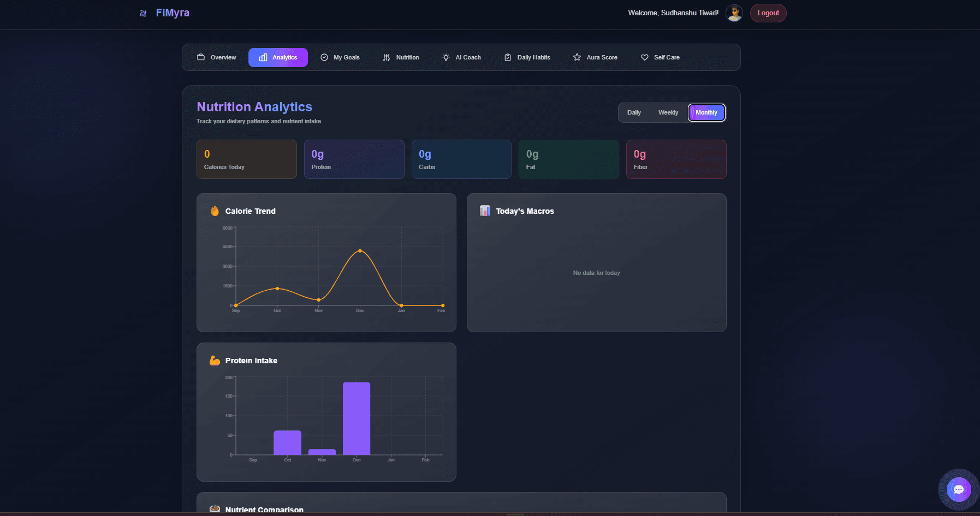
Task: Click the FiMyra brand name link
Action: pos(173,13)
